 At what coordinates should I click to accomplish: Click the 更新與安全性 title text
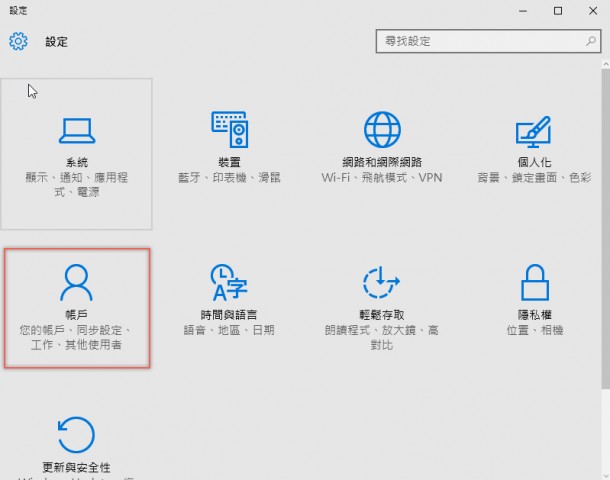tap(76, 467)
